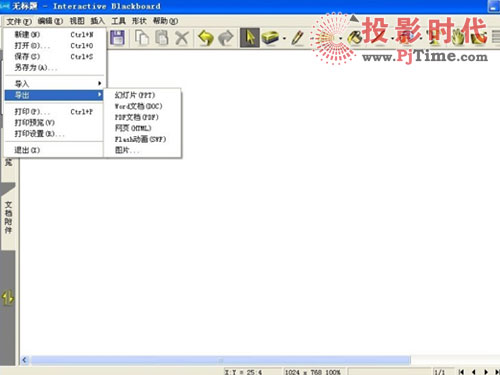Click the Redo arrow icon
500x375 pixels.
[x=226, y=38]
